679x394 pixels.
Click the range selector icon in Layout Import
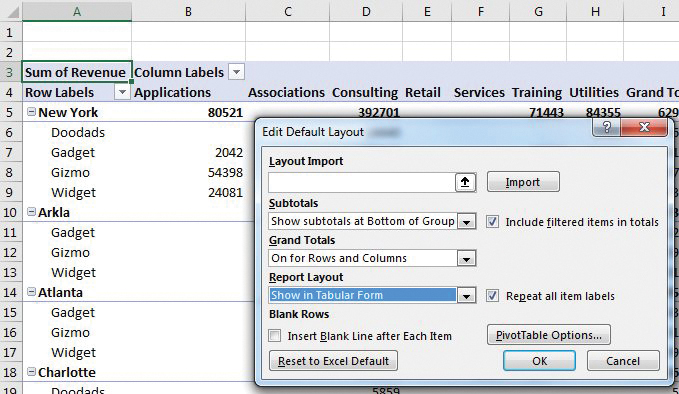tap(465, 182)
